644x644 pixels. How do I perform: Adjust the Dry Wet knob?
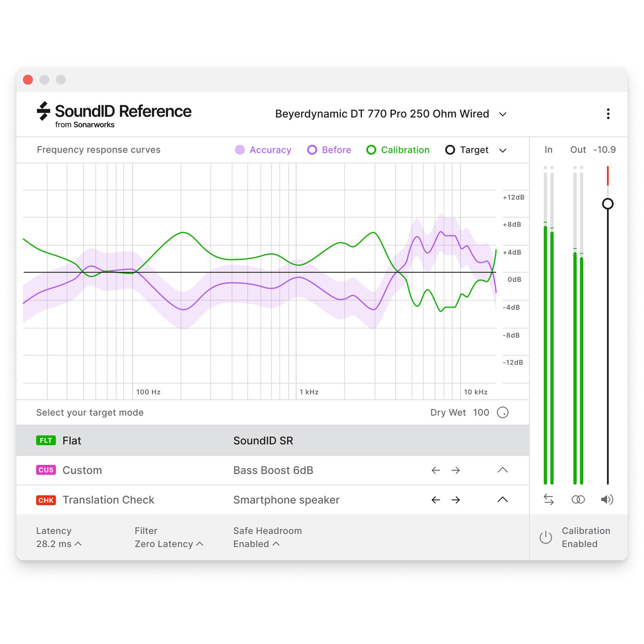click(x=504, y=412)
